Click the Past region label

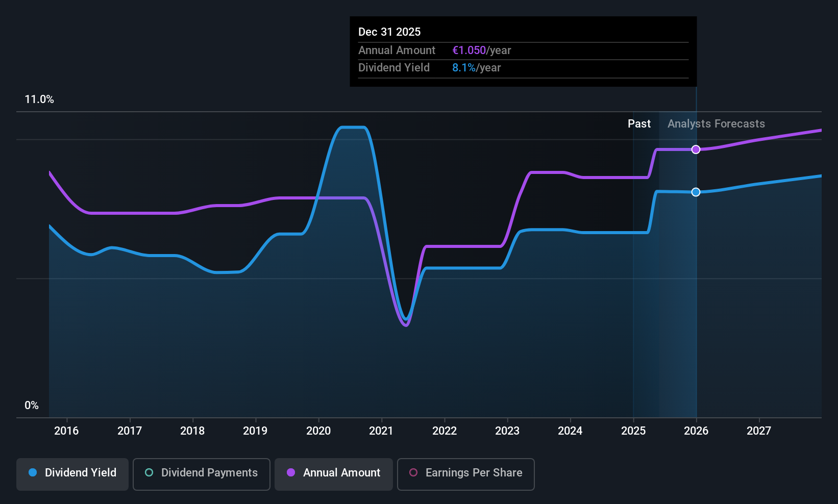pos(639,123)
